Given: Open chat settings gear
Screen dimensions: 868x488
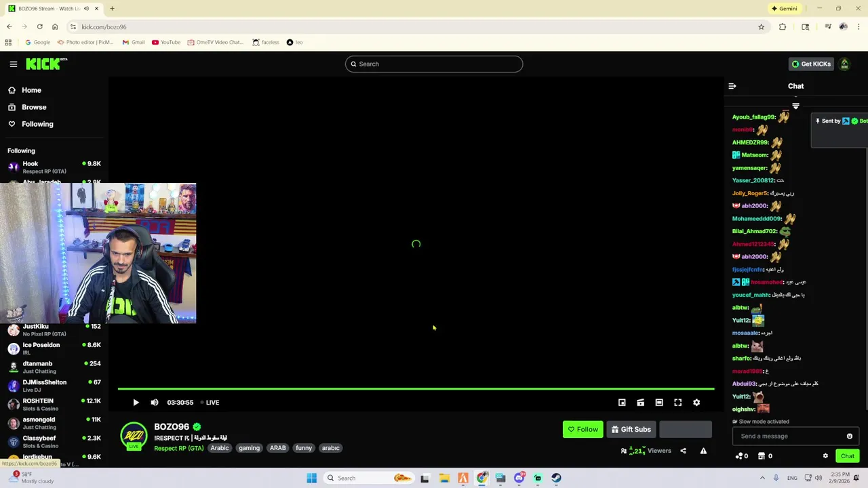Looking at the screenshot, I should (825, 456).
